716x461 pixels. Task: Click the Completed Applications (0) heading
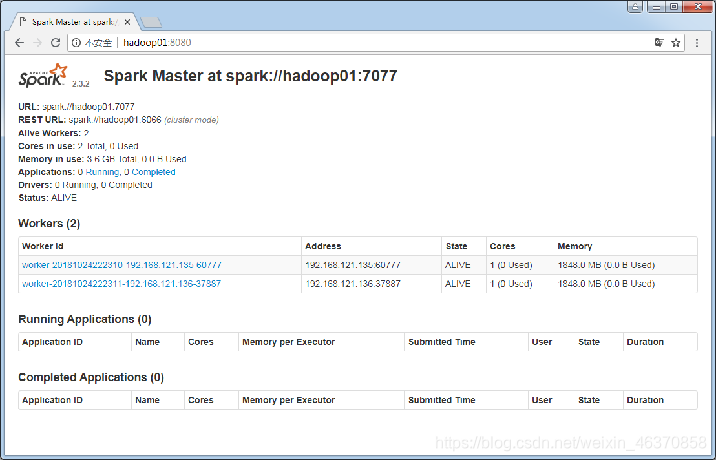[91, 377]
